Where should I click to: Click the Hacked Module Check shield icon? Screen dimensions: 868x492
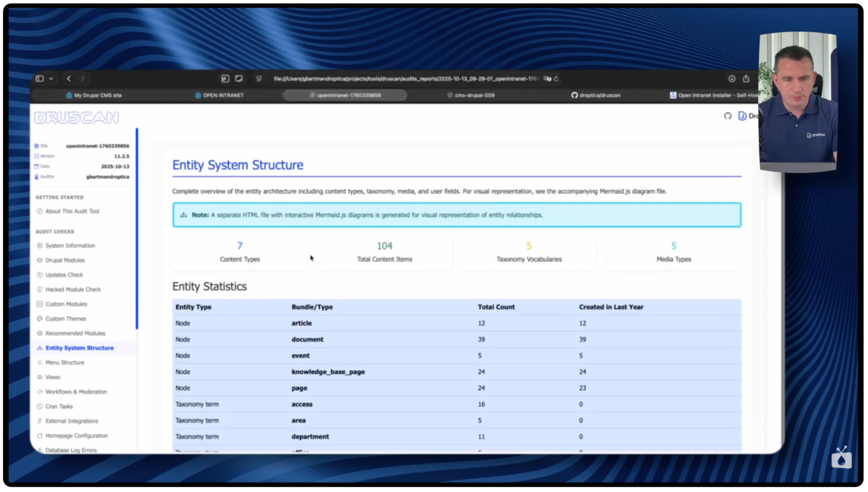tap(40, 289)
